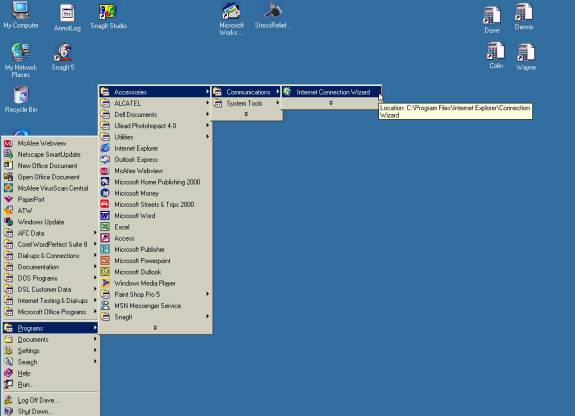Choose Run... in the Start menu
The image size is (575, 416).
coord(51,384)
